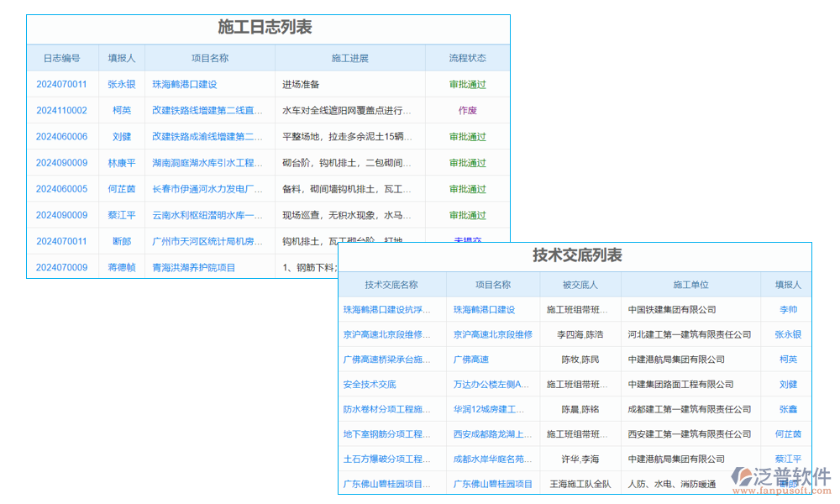Image resolution: width=840 pixels, height=504 pixels.
Task: Select the 被交底人 column header
Action: (580, 284)
